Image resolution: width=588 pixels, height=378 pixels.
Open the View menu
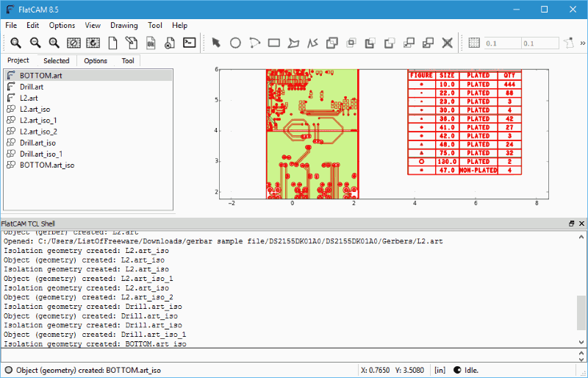[x=93, y=26]
